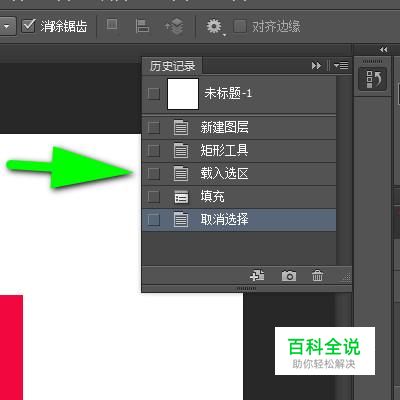Create new document from current state
The width and height of the screenshot is (400, 400).
pyautogui.click(x=257, y=276)
